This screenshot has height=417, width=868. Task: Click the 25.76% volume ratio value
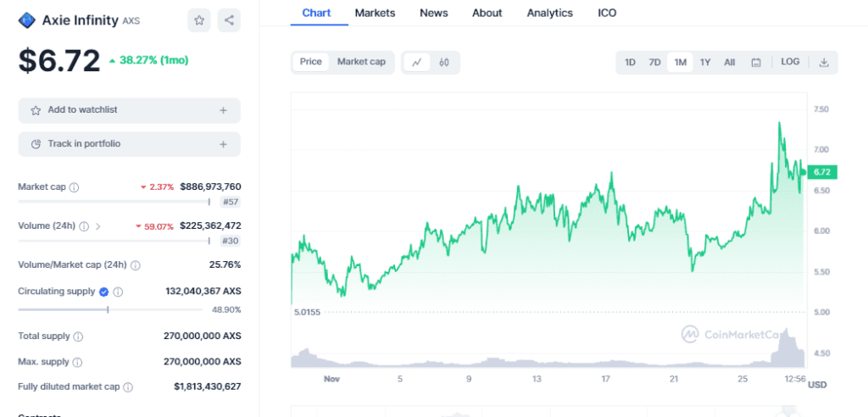click(225, 264)
